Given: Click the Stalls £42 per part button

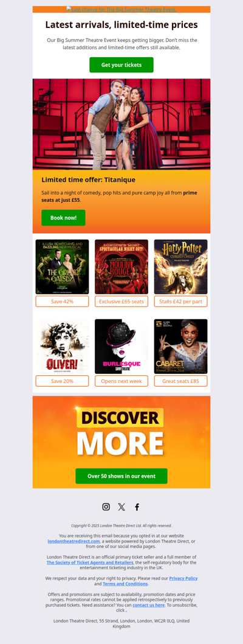Looking at the screenshot, I should tap(180, 302).
